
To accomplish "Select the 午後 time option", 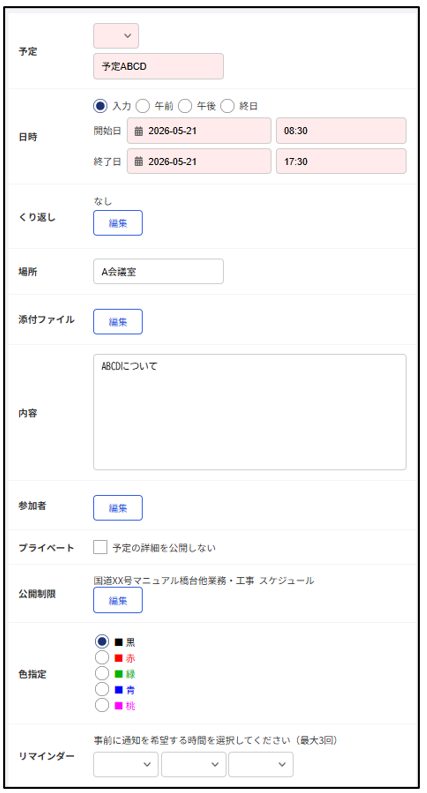I will click(x=185, y=106).
